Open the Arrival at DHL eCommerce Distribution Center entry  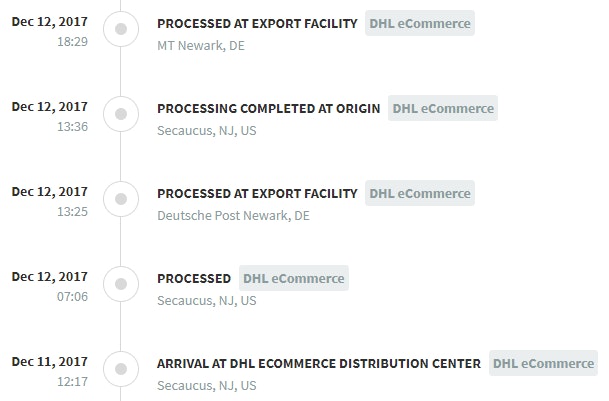coord(319,363)
